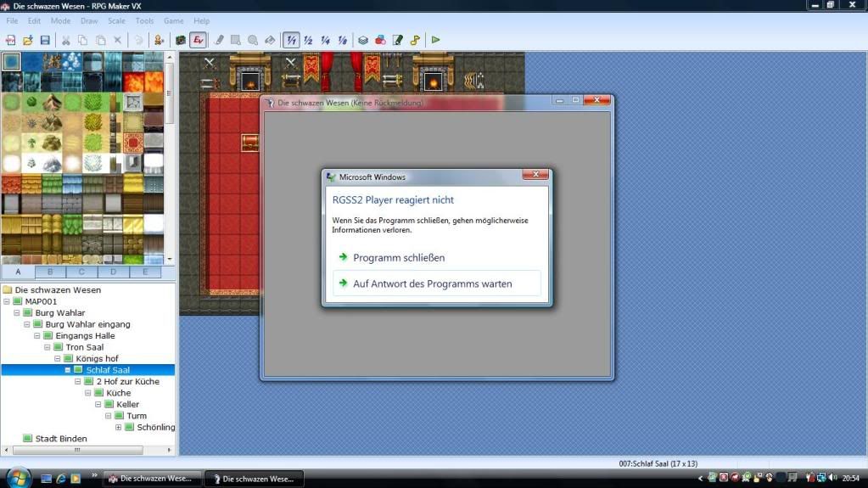Set map scale to 1/8
Image resolution: width=868 pixels, height=488 pixels.
click(343, 40)
